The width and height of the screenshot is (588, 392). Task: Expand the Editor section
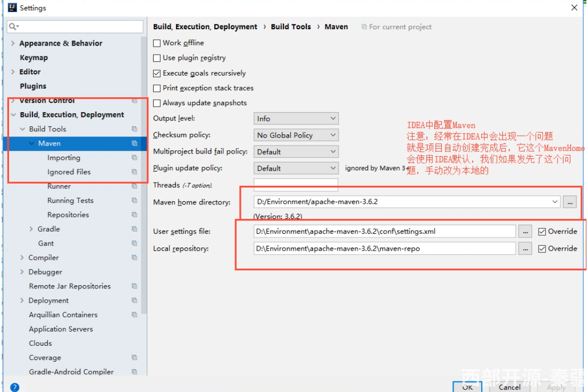tap(13, 72)
